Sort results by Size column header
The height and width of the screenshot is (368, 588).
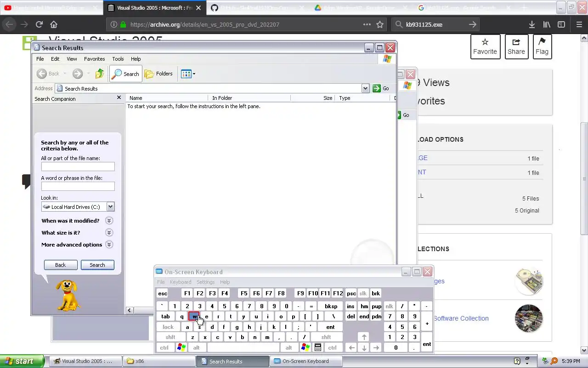(312, 98)
